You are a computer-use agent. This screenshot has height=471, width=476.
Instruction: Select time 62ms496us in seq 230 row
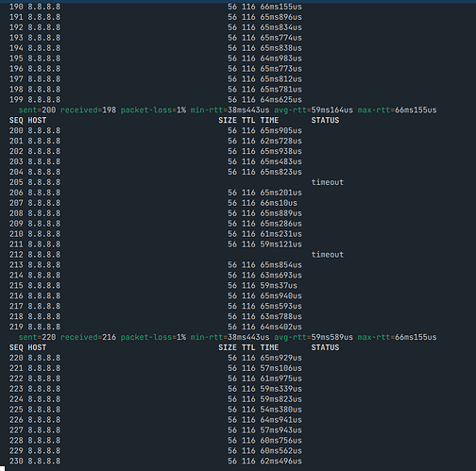click(280, 462)
